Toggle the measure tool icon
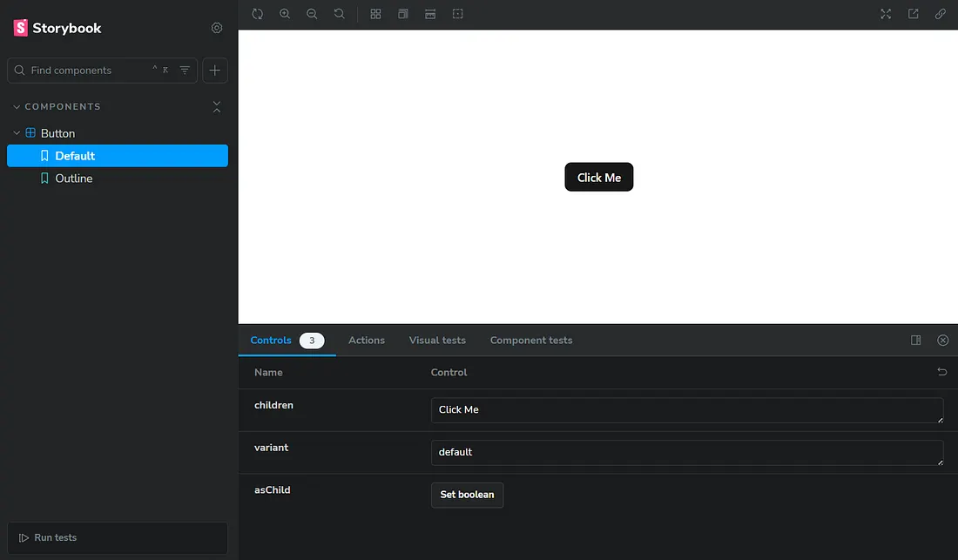 point(430,14)
